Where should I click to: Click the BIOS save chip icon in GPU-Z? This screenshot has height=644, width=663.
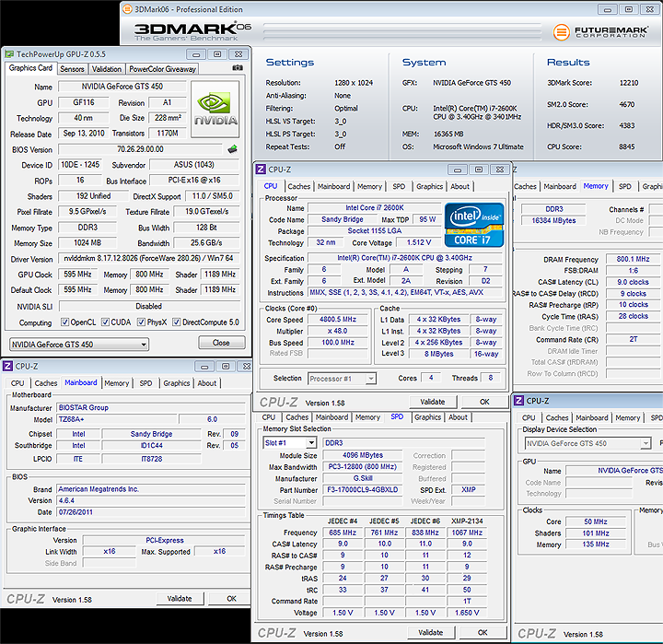pos(233,149)
